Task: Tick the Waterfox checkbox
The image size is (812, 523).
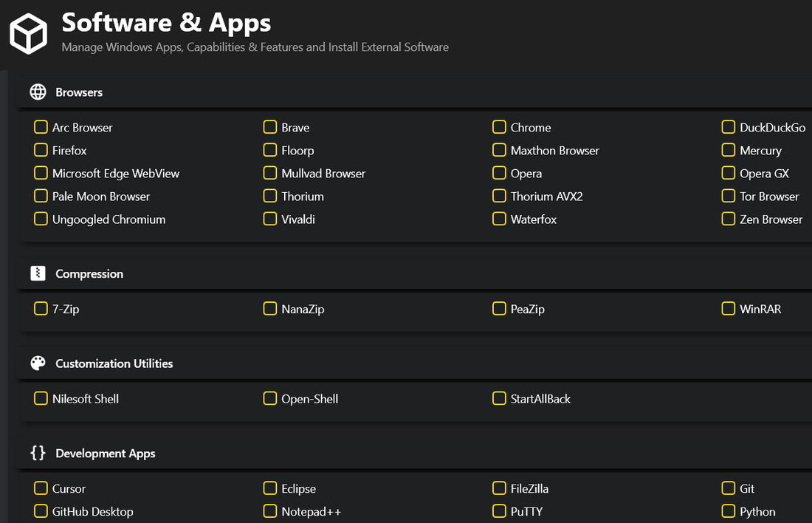Action: click(x=499, y=219)
